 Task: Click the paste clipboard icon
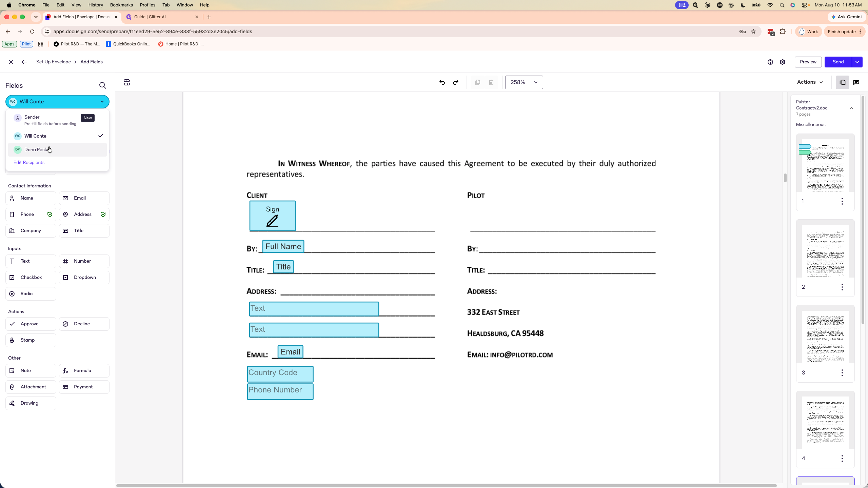pyautogui.click(x=491, y=82)
